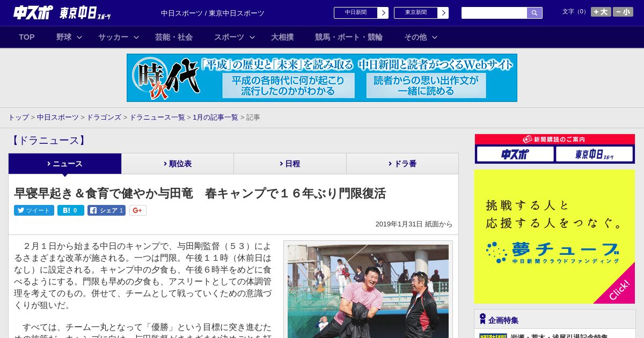Screen dimensions: 644x338
Task: Decrease font size with −小 button
Action: click(623, 12)
